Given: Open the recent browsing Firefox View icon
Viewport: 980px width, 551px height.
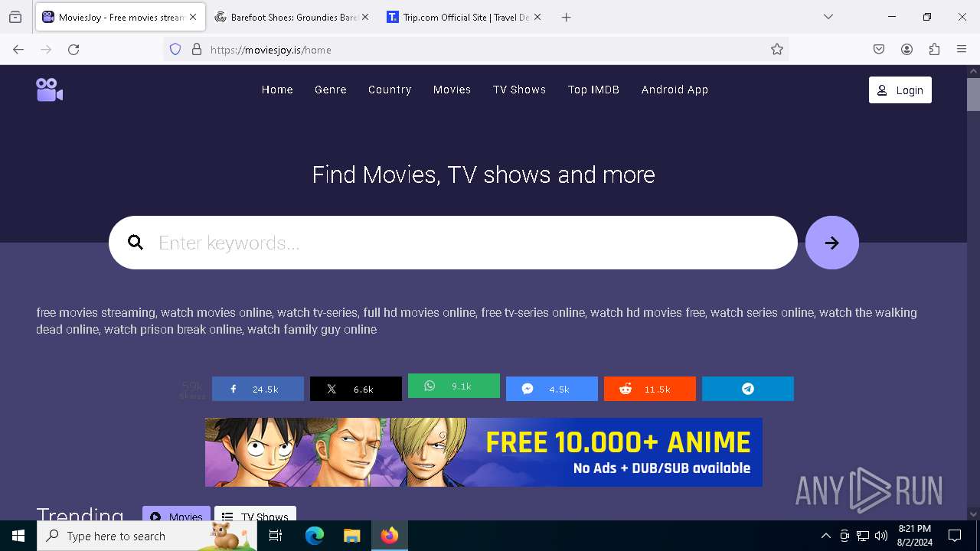Looking at the screenshot, I should (15, 17).
